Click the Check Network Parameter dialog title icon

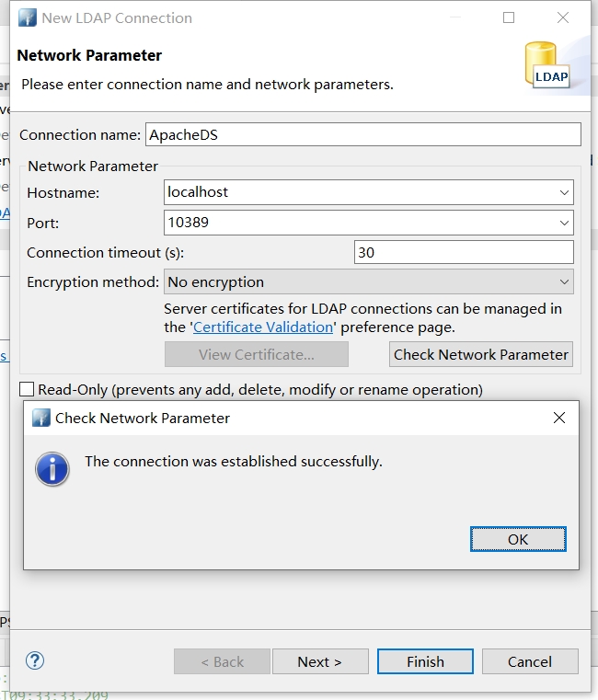pyautogui.click(x=41, y=418)
